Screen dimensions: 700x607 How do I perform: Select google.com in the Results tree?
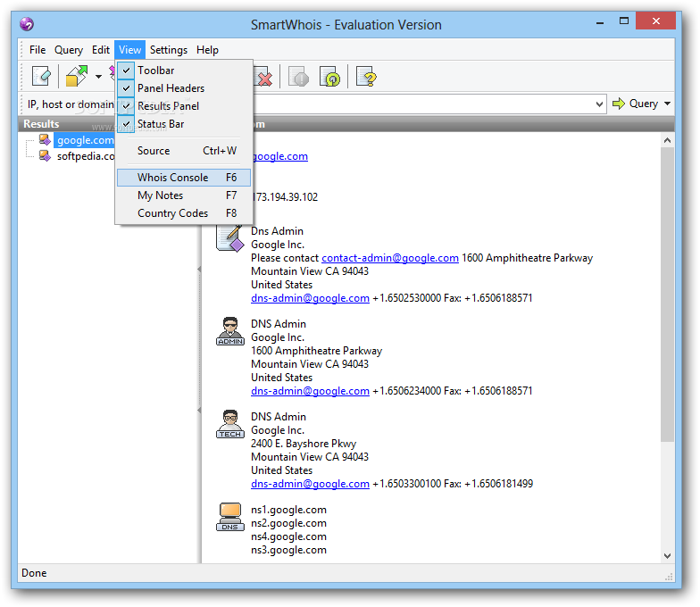point(85,140)
